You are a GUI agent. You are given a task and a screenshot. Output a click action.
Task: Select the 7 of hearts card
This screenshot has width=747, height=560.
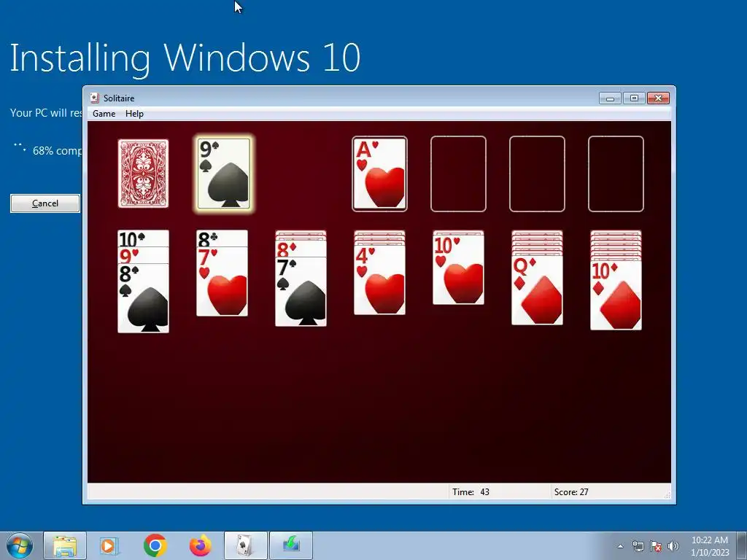[222, 281]
